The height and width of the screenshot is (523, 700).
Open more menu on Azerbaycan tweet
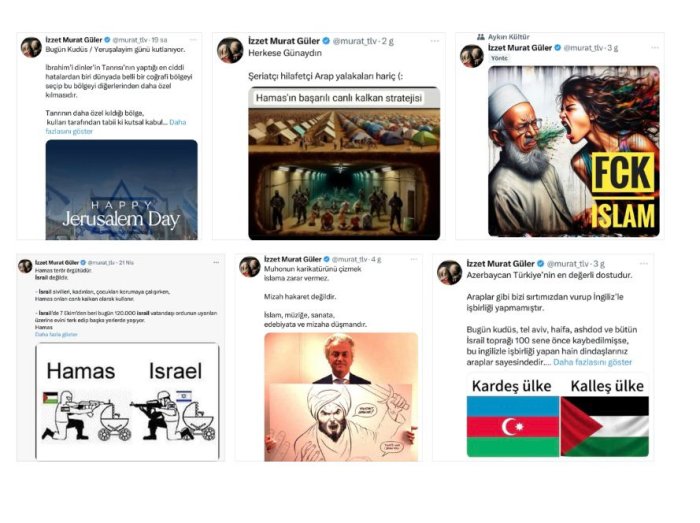[643, 264]
